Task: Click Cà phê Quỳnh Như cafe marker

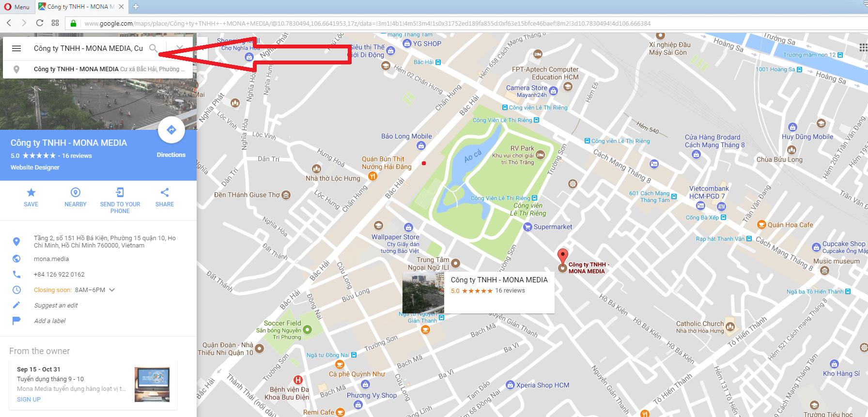Action: (340, 365)
